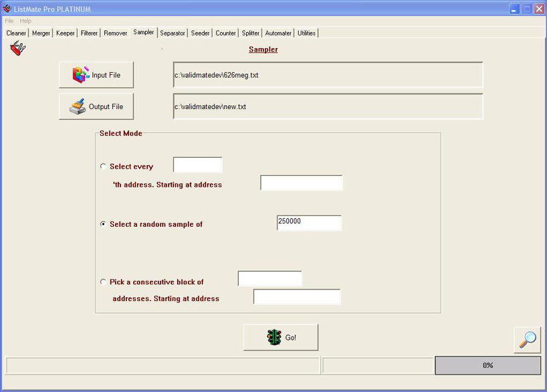This screenshot has height=392, width=547.
Task: Go to the Splitter tab
Action: pos(251,33)
